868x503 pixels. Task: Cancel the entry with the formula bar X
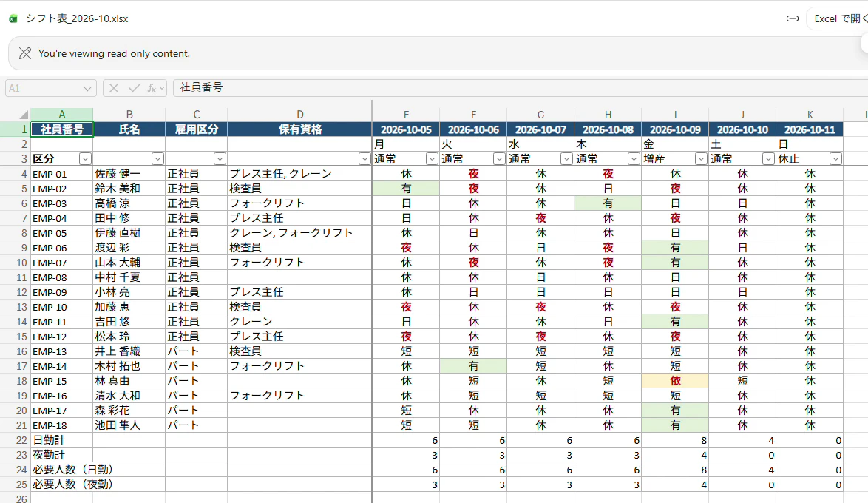(x=113, y=88)
